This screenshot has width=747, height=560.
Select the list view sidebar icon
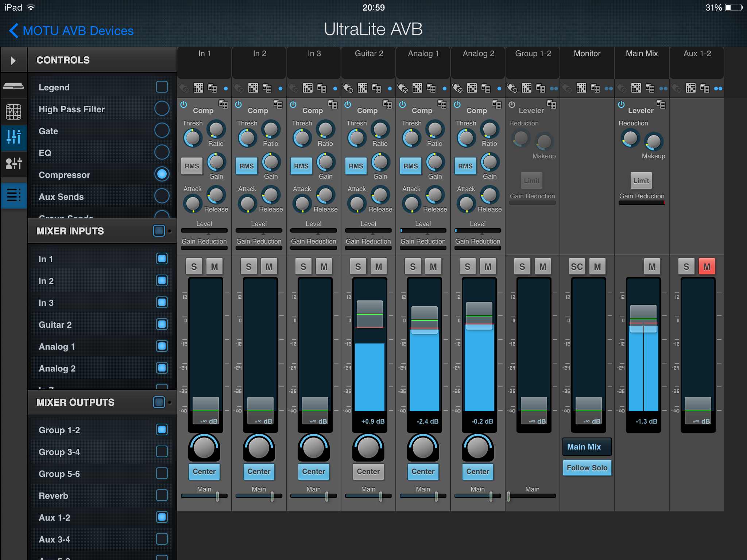pos(13,195)
